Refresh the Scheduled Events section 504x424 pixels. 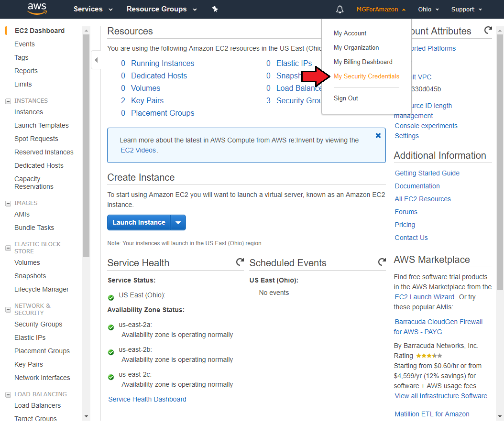click(382, 262)
